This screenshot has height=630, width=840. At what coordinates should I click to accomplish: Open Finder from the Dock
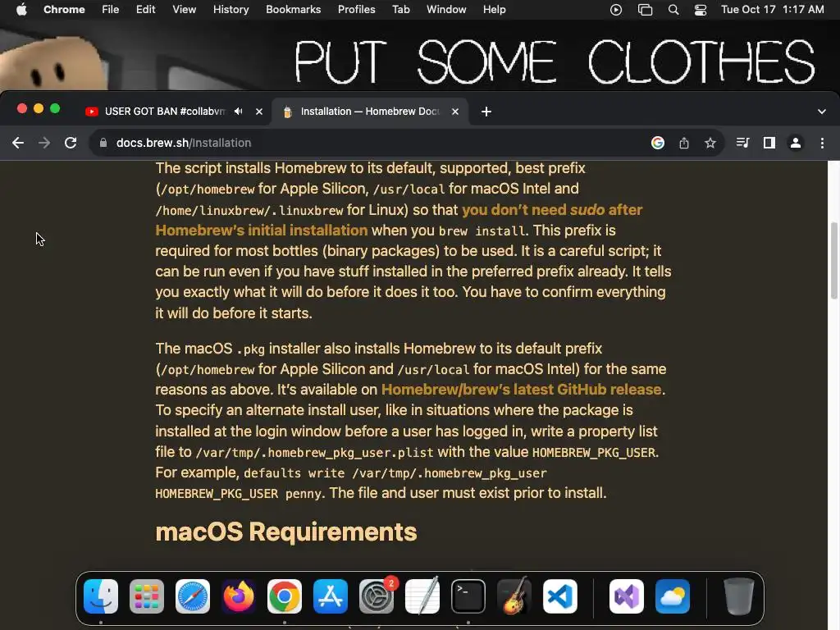click(x=101, y=596)
